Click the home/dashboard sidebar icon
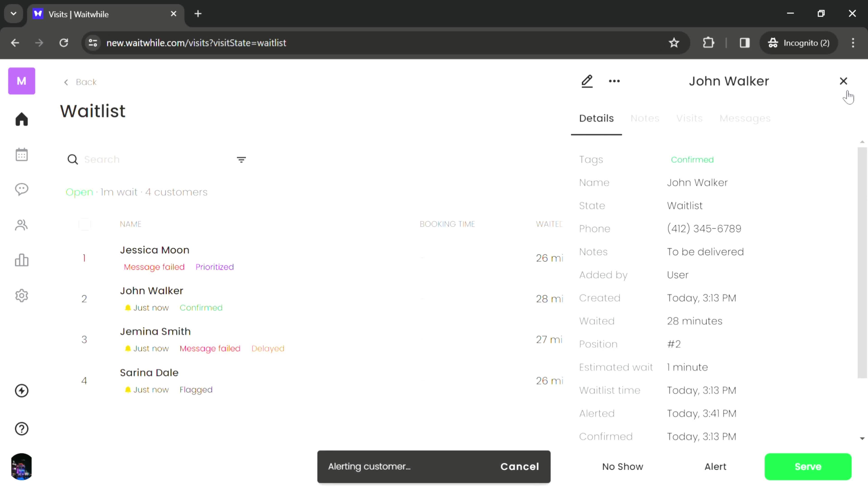Image resolution: width=868 pixels, height=488 pixels. (x=21, y=119)
